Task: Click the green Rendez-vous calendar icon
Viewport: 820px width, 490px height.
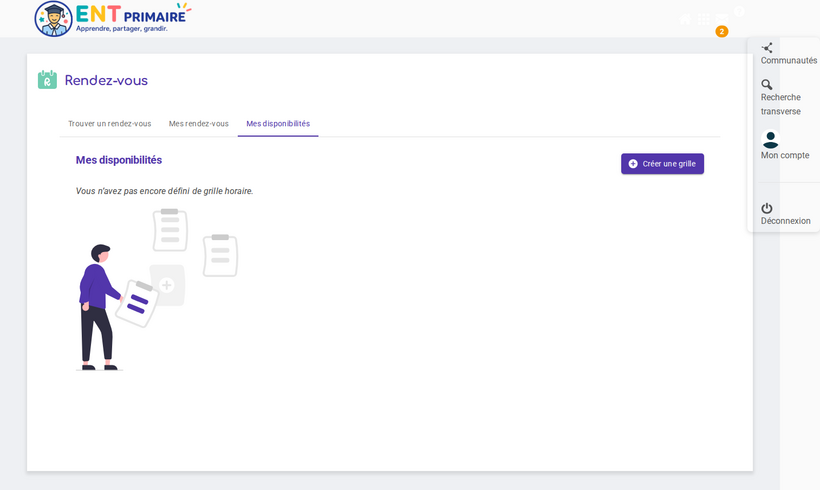Action: click(x=47, y=80)
